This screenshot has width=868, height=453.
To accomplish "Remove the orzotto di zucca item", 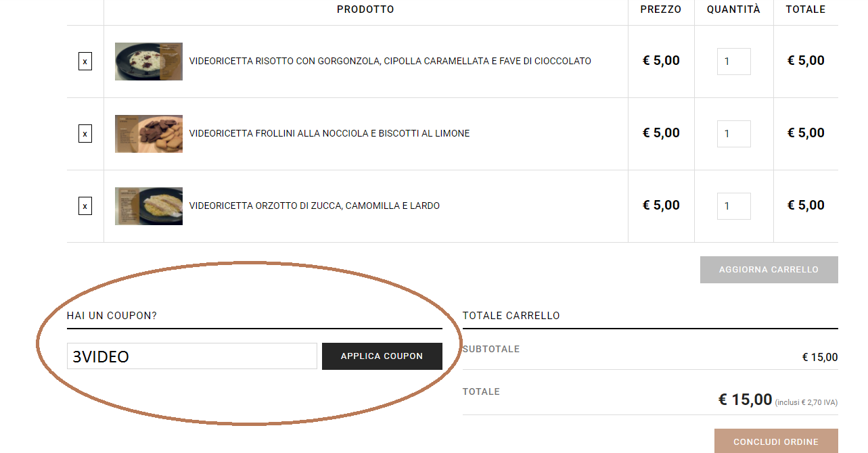I will (x=85, y=206).
